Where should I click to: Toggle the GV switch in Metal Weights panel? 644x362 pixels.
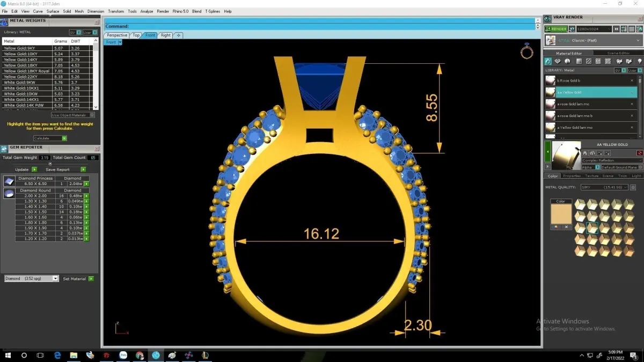75,32
